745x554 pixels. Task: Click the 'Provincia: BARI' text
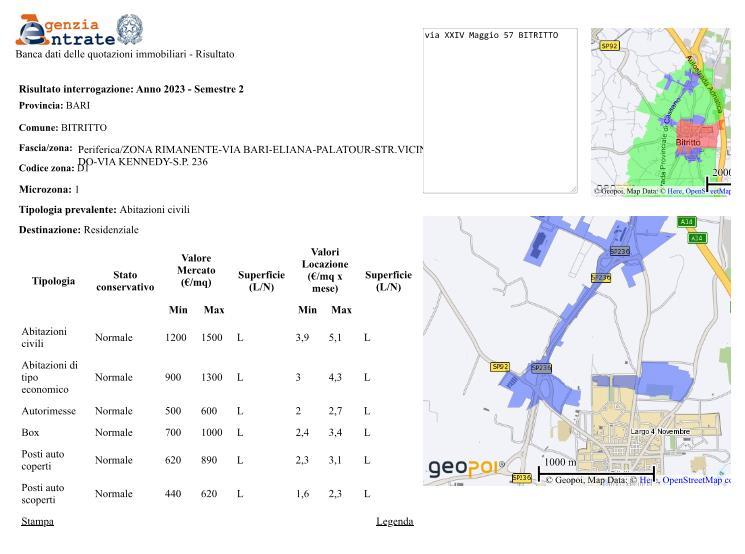(x=54, y=105)
